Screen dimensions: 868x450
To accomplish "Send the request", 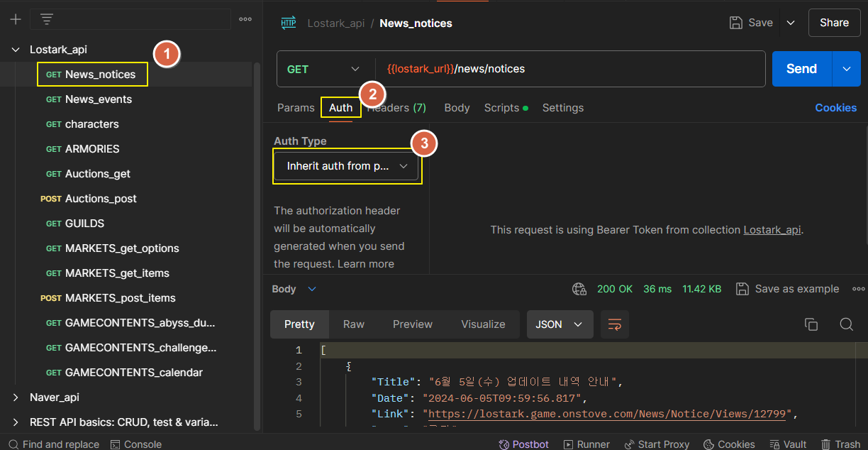I will (x=801, y=69).
